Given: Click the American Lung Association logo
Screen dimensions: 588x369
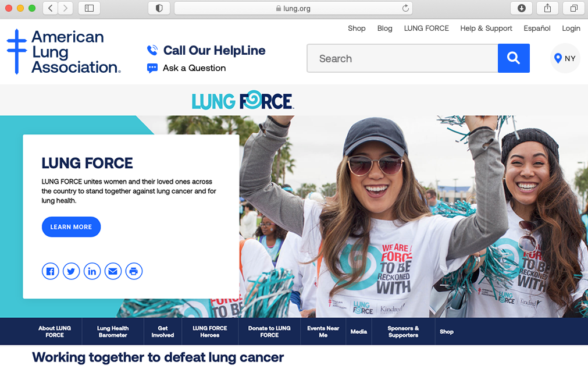Looking at the screenshot, I should pos(63,52).
